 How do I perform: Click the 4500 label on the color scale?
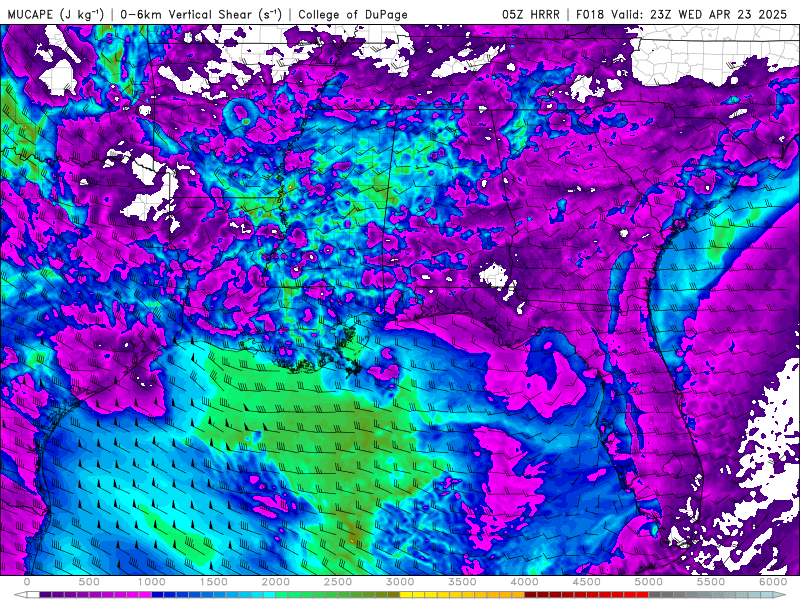[x=587, y=582]
